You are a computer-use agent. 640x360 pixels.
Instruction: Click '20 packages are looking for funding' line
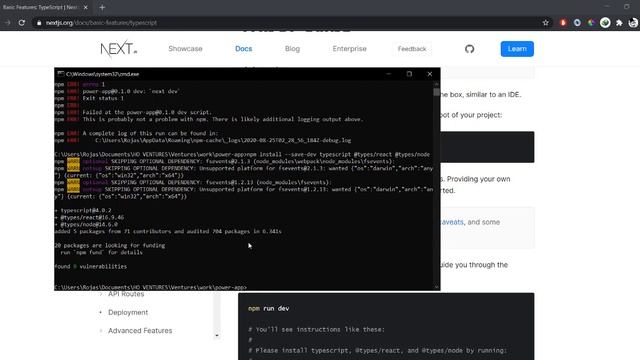pos(110,245)
